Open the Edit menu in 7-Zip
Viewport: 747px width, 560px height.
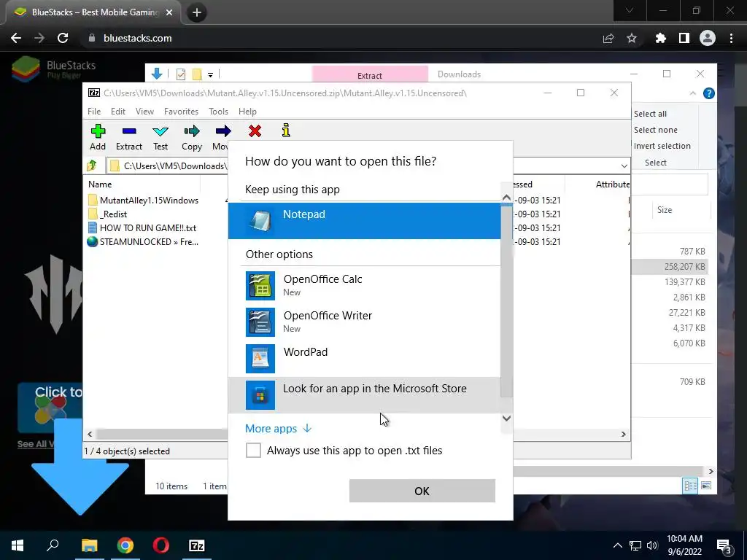[118, 112]
